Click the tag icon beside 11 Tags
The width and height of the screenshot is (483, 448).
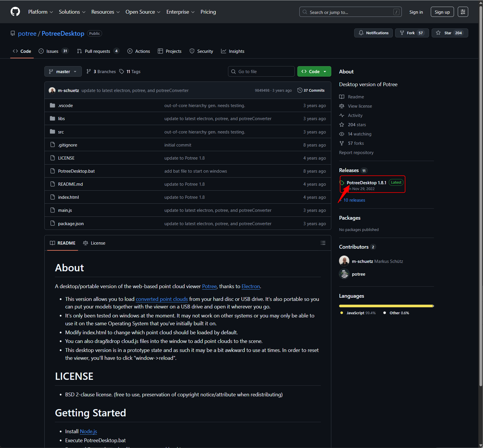point(122,72)
